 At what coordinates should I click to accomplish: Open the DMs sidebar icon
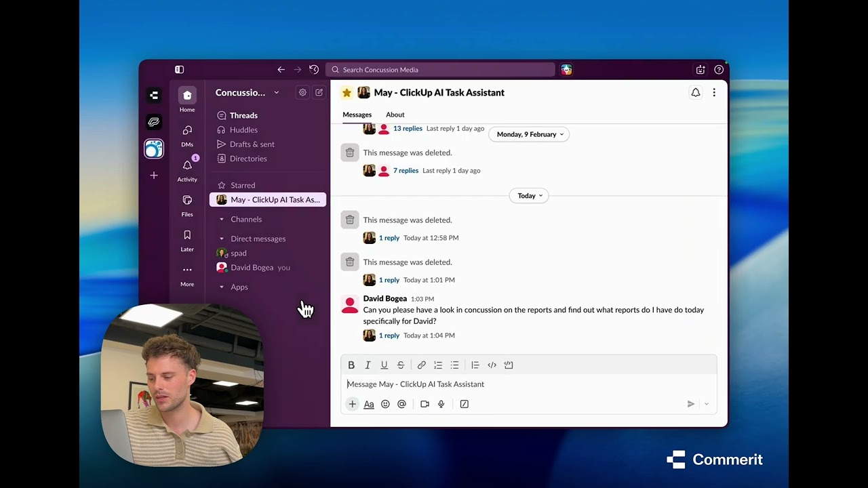coord(187,135)
